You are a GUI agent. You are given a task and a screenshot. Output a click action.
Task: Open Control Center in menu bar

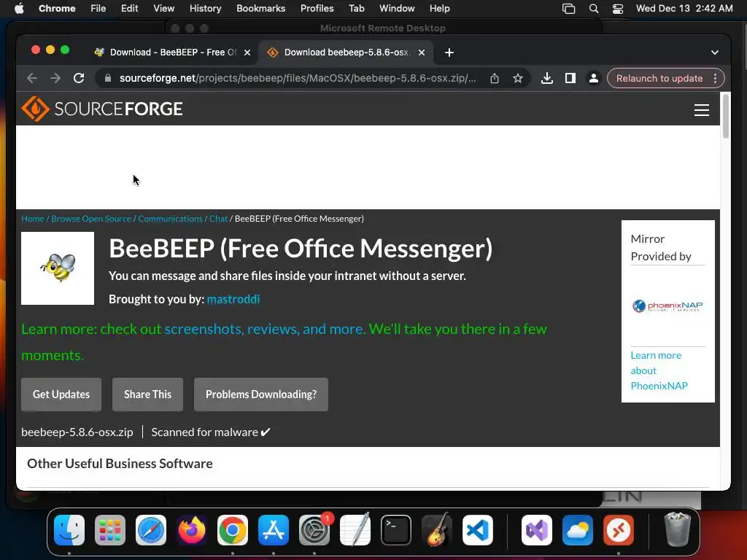tap(618, 9)
